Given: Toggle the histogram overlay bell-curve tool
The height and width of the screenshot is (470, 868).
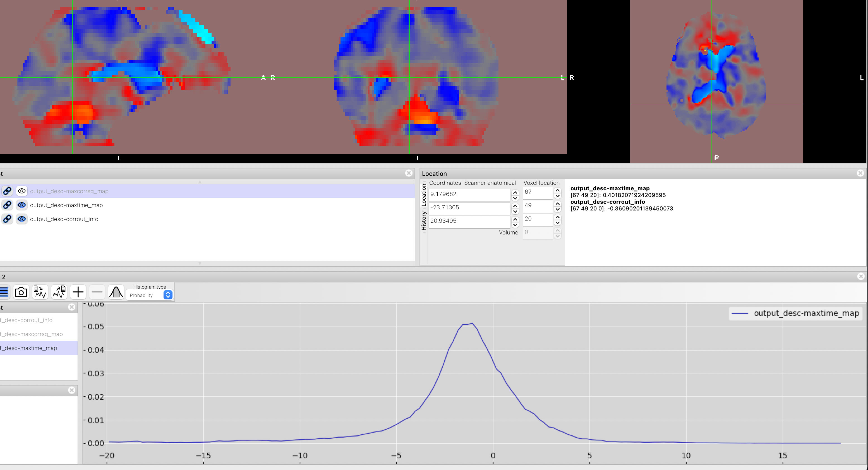Looking at the screenshot, I should [116, 292].
